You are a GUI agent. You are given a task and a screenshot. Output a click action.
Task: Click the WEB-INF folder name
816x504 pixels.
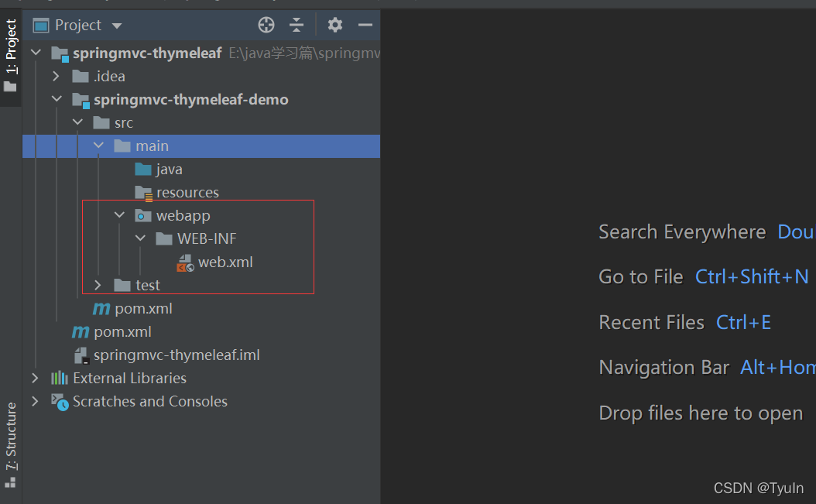coord(207,238)
